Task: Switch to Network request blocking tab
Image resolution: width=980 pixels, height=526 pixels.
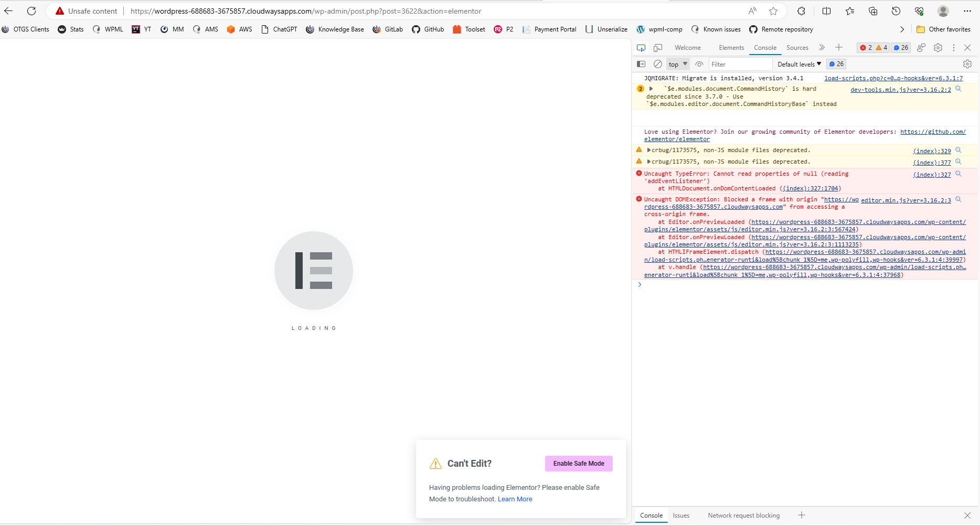Action: 743,516
